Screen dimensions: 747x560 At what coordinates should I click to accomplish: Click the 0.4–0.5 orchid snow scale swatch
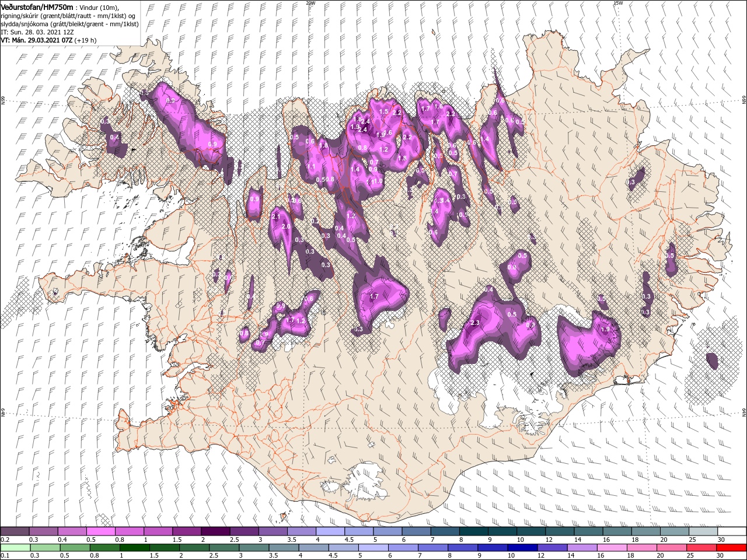pos(72,531)
